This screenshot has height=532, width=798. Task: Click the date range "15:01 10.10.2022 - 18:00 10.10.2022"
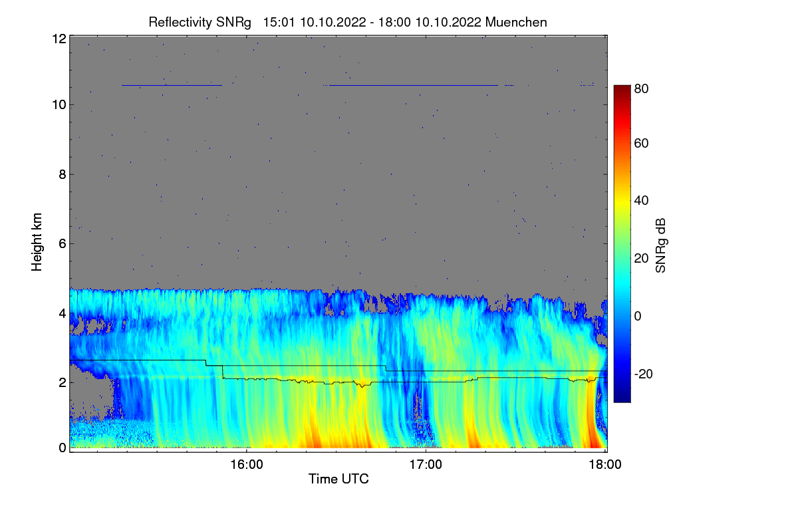click(372, 22)
